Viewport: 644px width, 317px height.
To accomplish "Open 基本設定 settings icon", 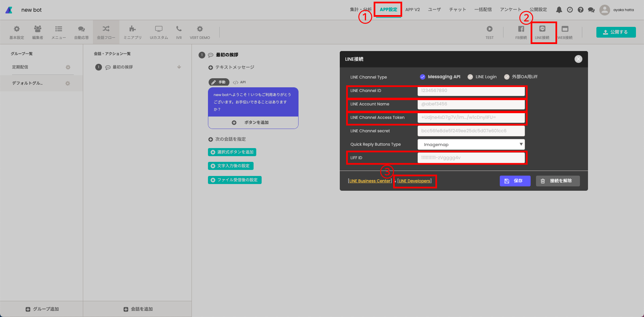I will 17,29.
